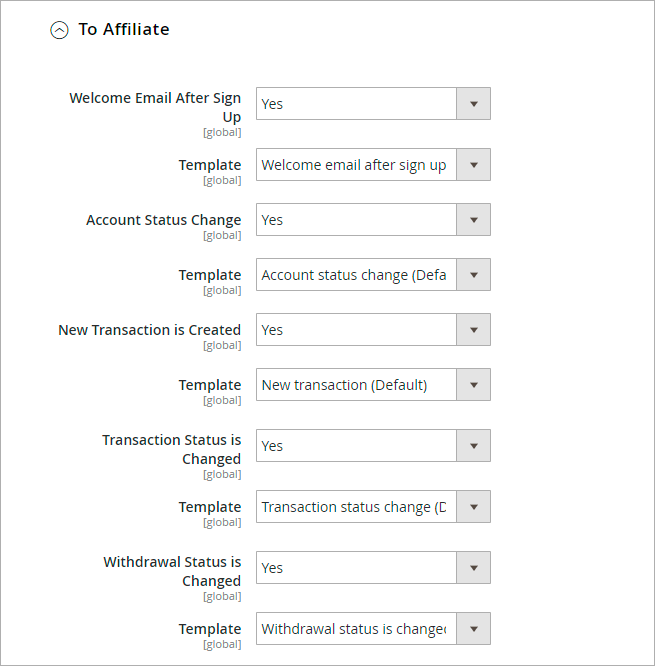This screenshot has width=655, height=666.
Task: Open the Account Status Change Yes dropdown
Action: coord(372,220)
